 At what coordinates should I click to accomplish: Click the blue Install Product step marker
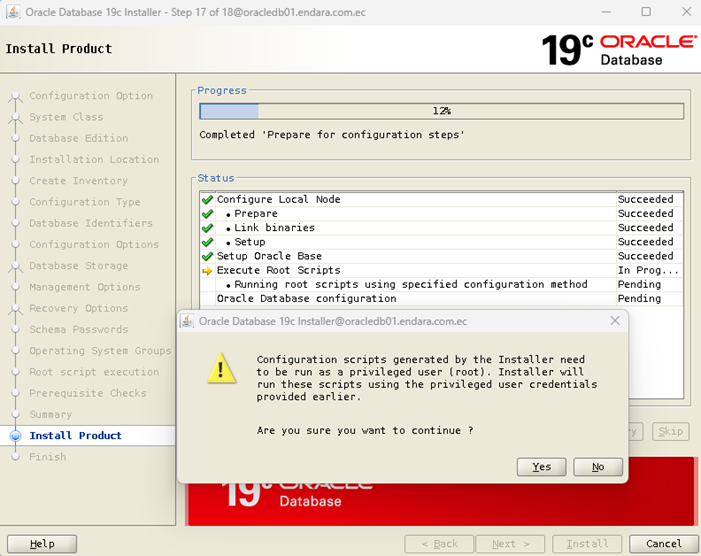[x=16, y=436]
